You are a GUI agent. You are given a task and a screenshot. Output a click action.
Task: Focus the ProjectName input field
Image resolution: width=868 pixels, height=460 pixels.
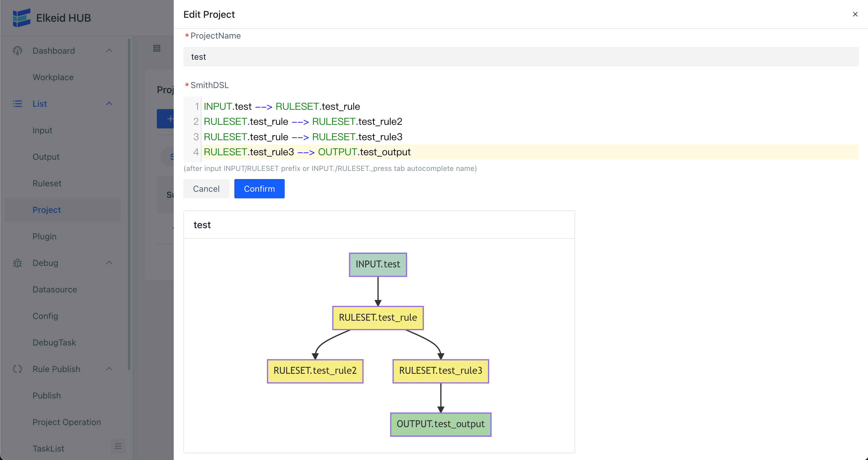click(x=521, y=57)
